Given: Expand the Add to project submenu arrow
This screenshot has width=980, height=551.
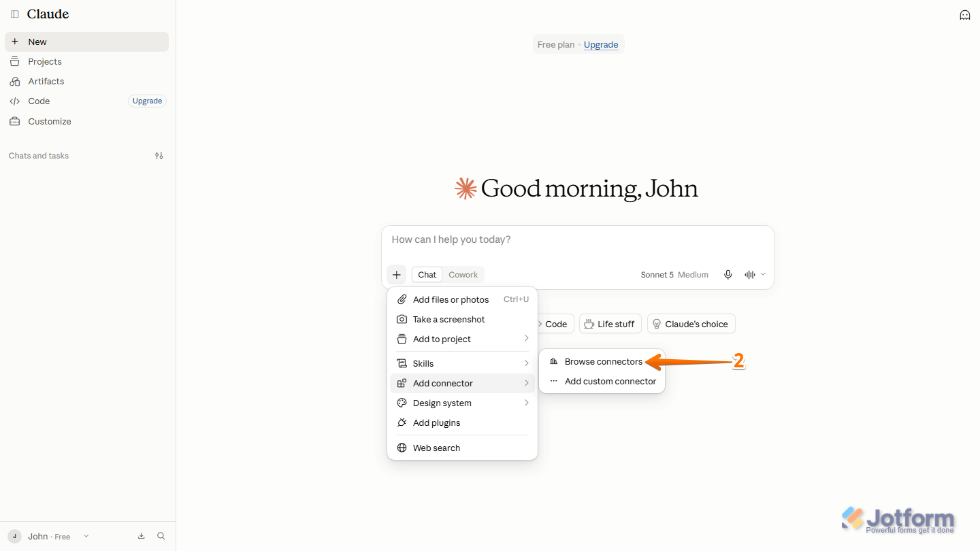Looking at the screenshot, I should click(x=527, y=339).
